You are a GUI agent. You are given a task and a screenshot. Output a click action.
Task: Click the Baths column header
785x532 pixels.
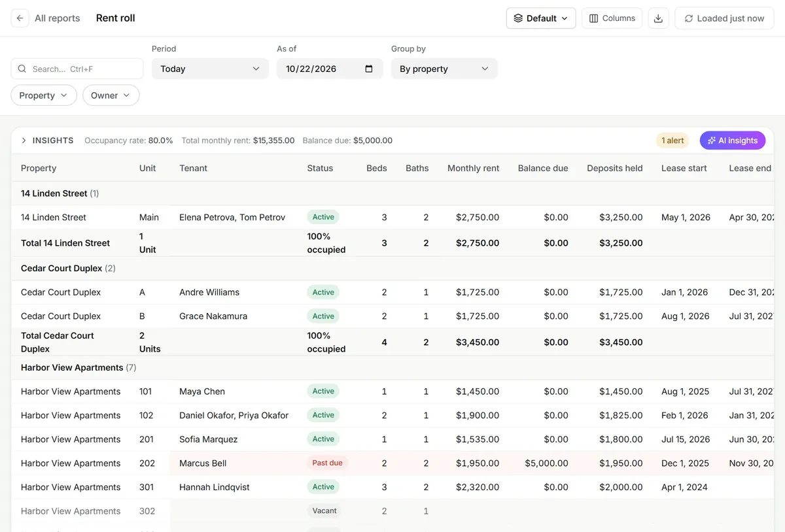(x=417, y=168)
